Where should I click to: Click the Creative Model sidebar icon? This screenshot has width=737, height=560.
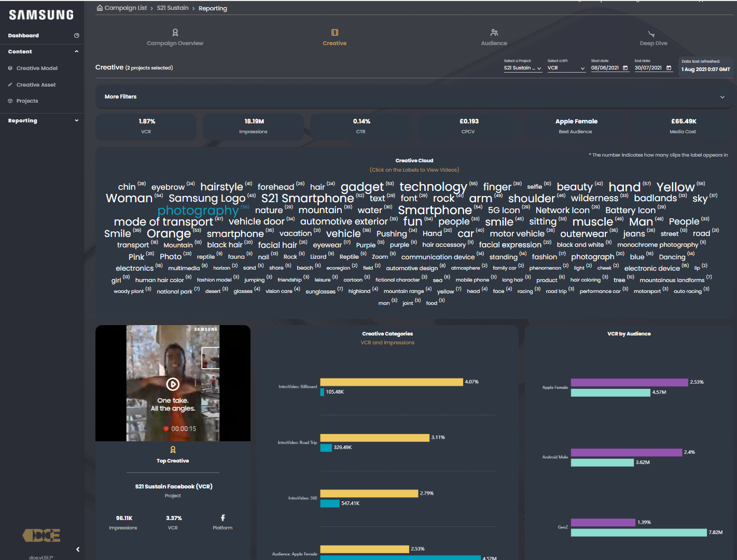(x=10, y=68)
